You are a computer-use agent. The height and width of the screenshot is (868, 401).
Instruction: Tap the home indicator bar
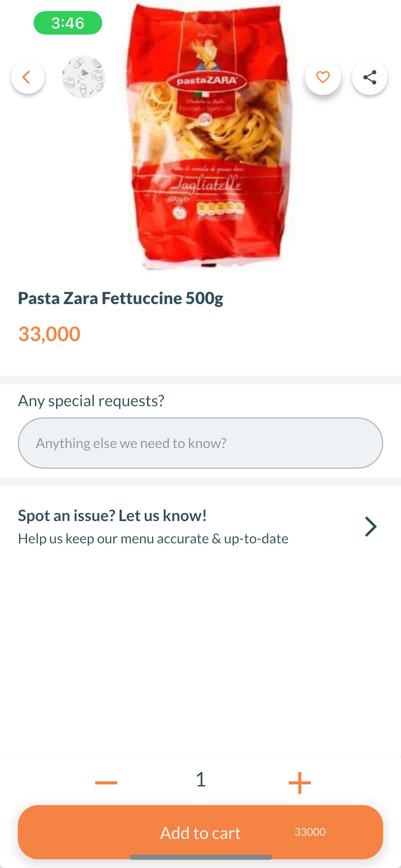tap(200, 857)
